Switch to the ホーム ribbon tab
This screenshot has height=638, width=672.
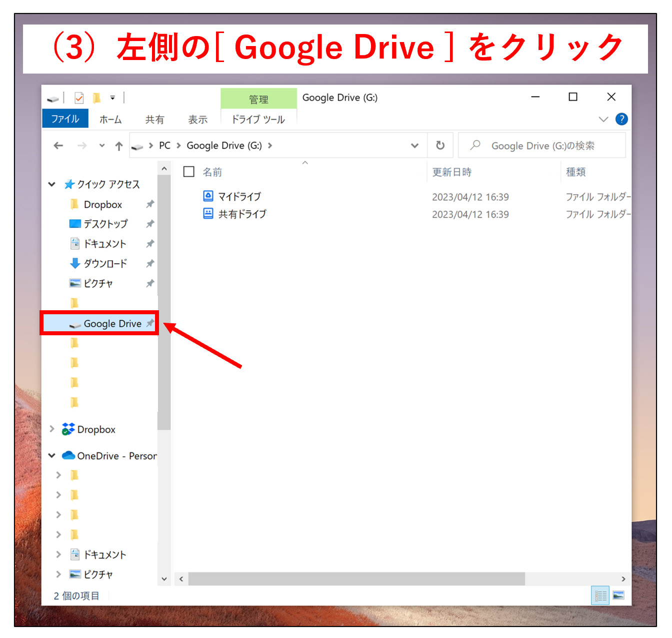(110, 119)
